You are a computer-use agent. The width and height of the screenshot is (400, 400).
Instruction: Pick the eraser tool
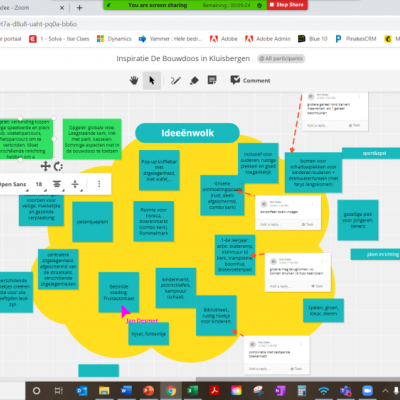point(194,80)
